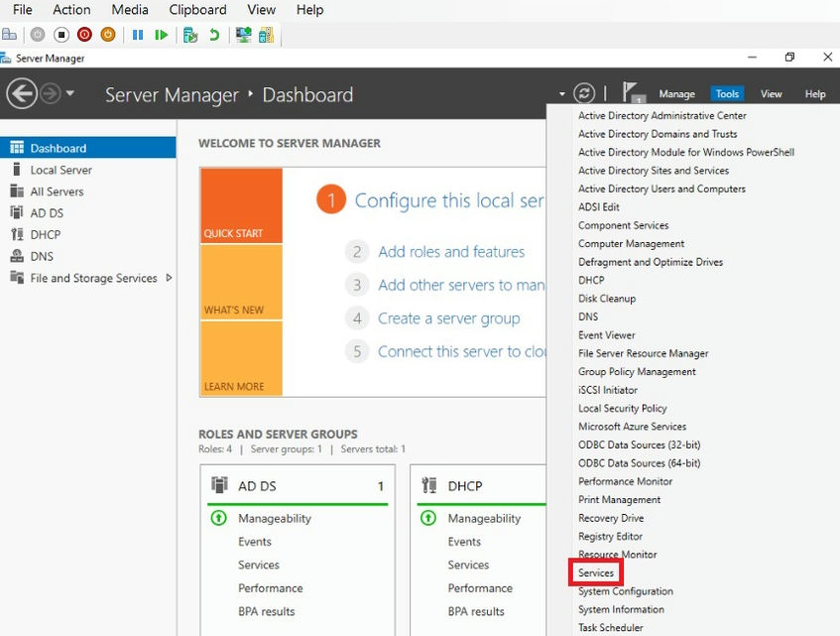Launch Task Scheduler from Tools

click(x=610, y=627)
